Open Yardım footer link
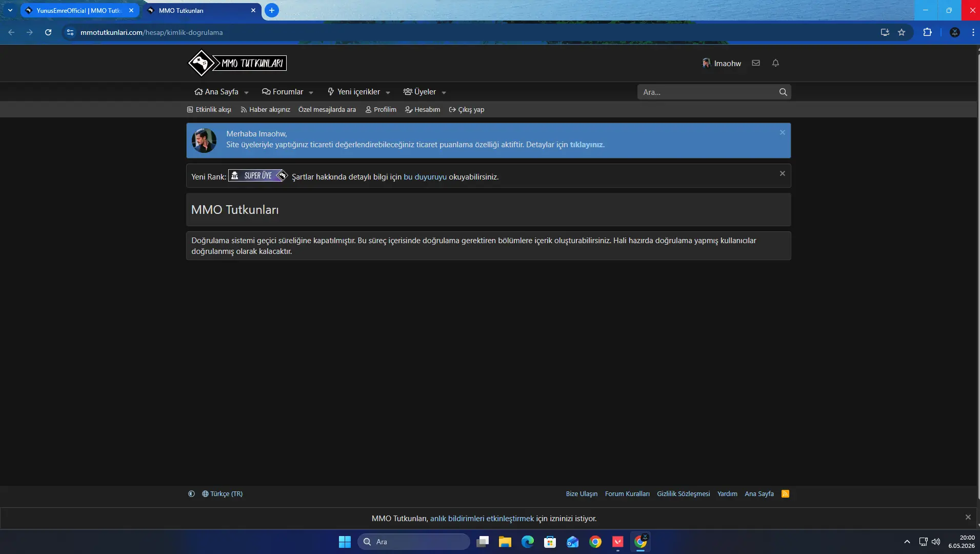This screenshot has height=554, width=980. point(727,494)
